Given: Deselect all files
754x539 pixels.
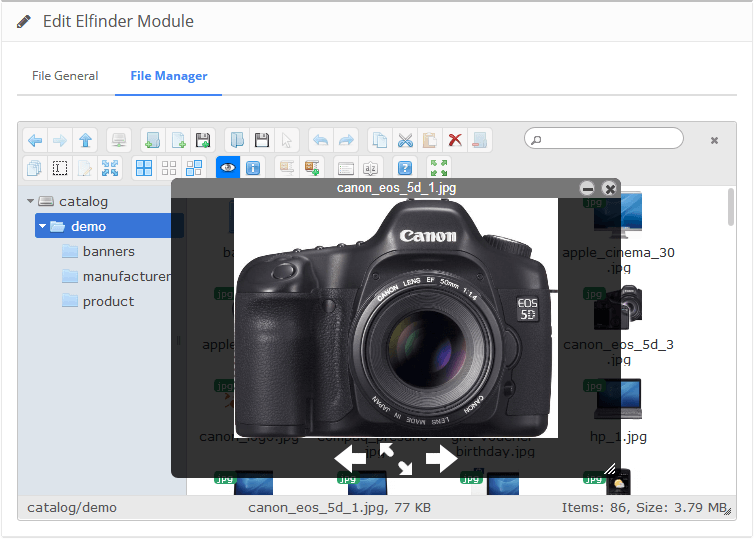Looking at the screenshot, I should [x=169, y=168].
